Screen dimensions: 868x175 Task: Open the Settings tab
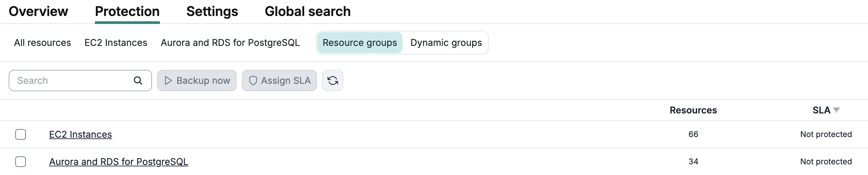(x=212, y=12)
